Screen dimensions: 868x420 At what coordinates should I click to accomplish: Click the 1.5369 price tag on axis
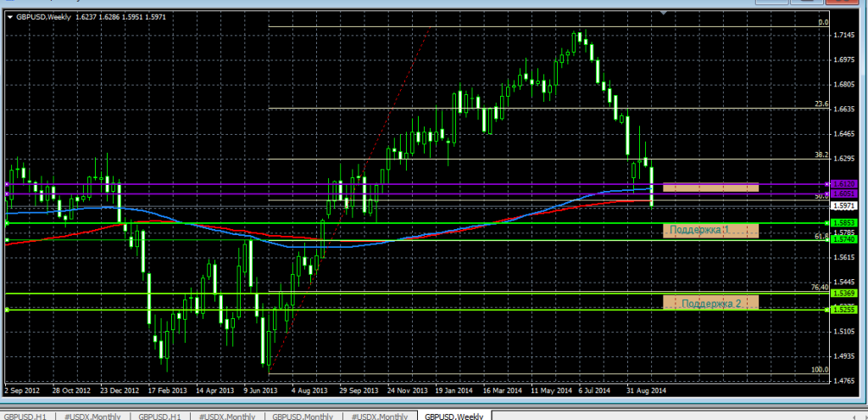pyautogui.click(x=843, y=294)
